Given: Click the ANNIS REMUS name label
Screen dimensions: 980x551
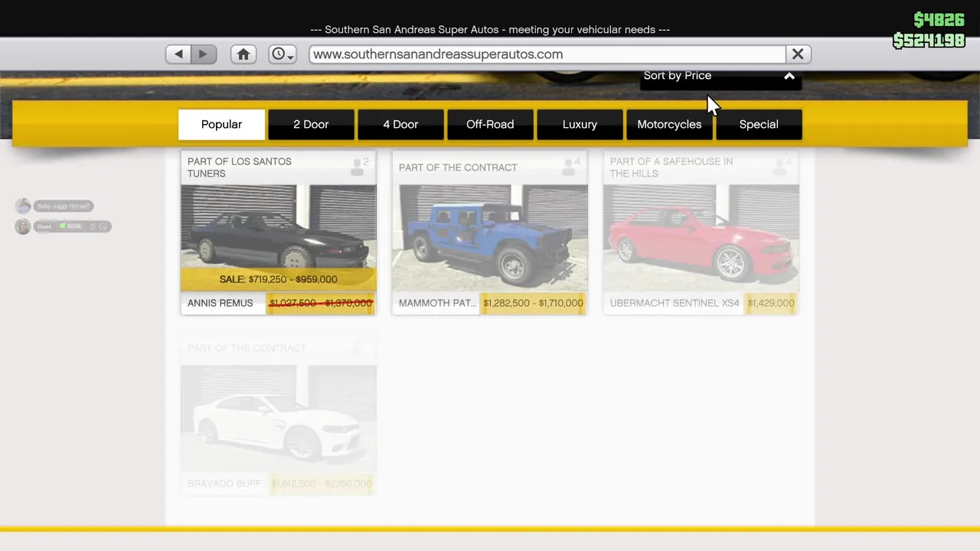Looking at the screenshot, I should click(220, 303).
